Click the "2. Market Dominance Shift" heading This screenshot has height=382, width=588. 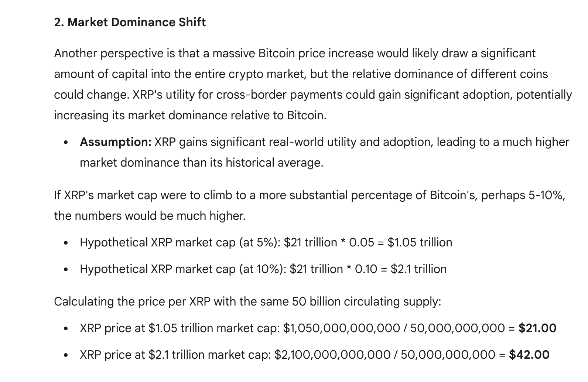tap(130, 22)
